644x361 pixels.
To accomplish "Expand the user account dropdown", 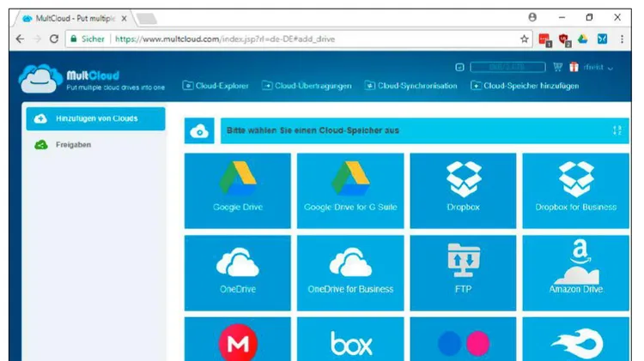I will coord(598,67).
